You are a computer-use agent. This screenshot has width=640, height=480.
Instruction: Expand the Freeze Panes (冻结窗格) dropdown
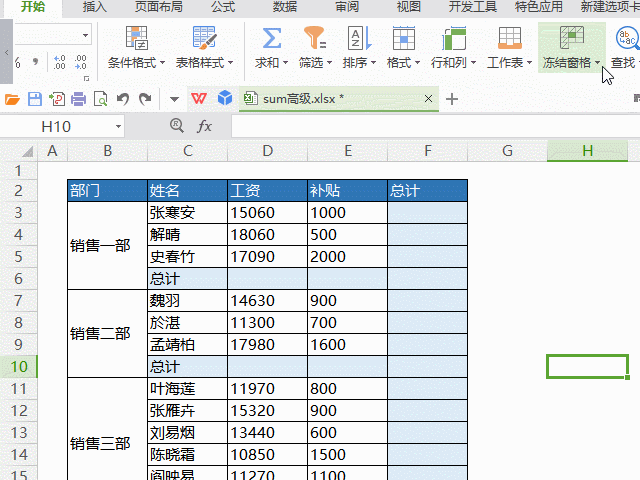point(598,63)
